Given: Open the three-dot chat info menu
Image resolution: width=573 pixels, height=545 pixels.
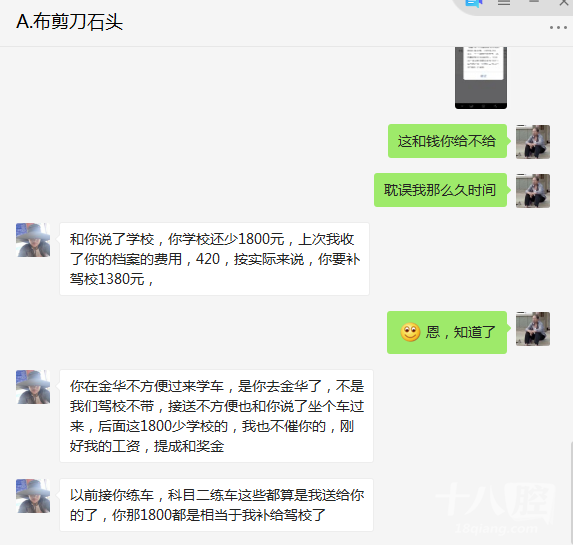Looking at the screenshot, I should 558,28.
